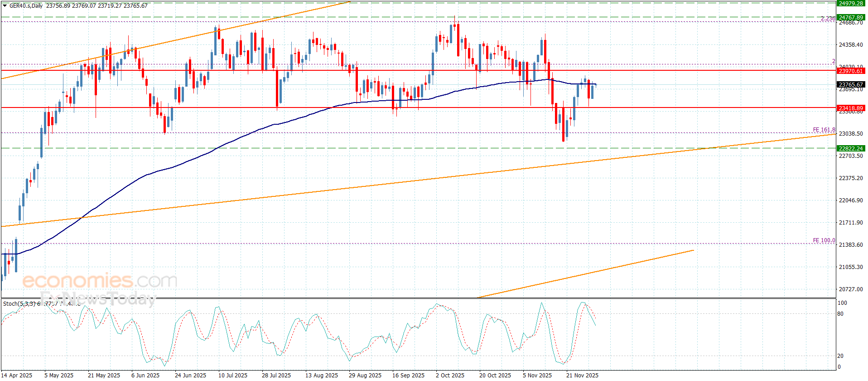Select the red 23970.61 price label

850,71
